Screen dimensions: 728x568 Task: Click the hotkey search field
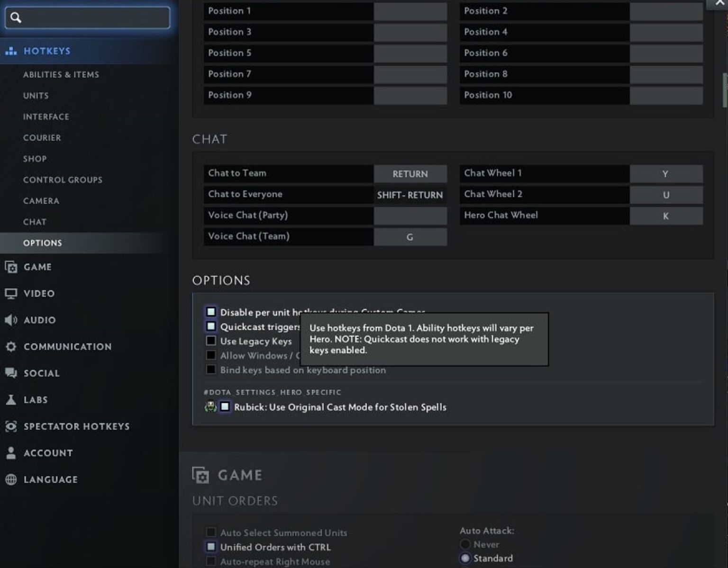click(87, 18)
